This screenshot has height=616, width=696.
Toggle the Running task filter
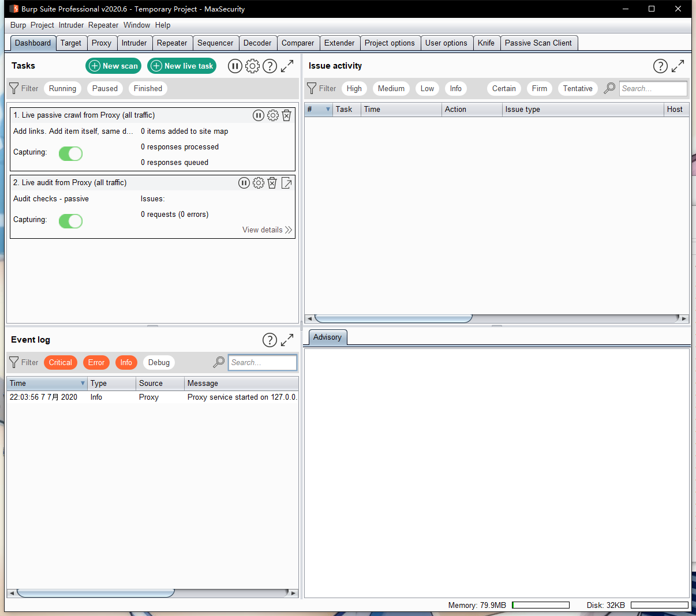point(62,88)
